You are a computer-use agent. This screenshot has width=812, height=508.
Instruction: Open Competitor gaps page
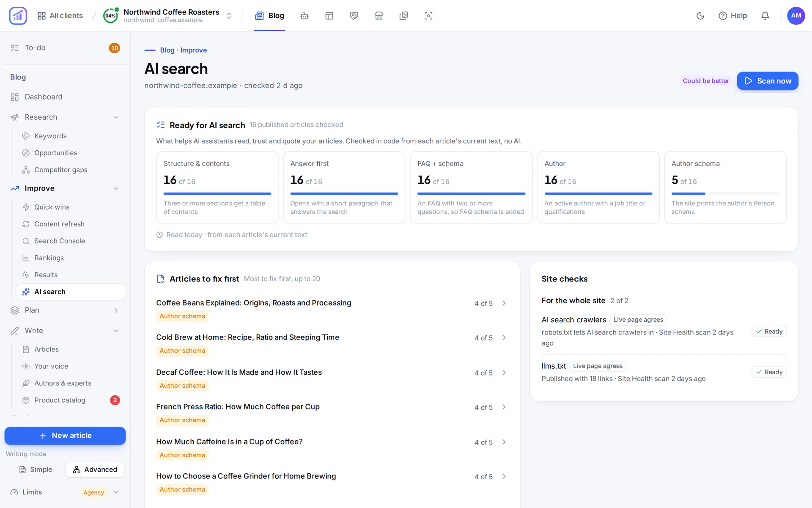tap(71, 170)
